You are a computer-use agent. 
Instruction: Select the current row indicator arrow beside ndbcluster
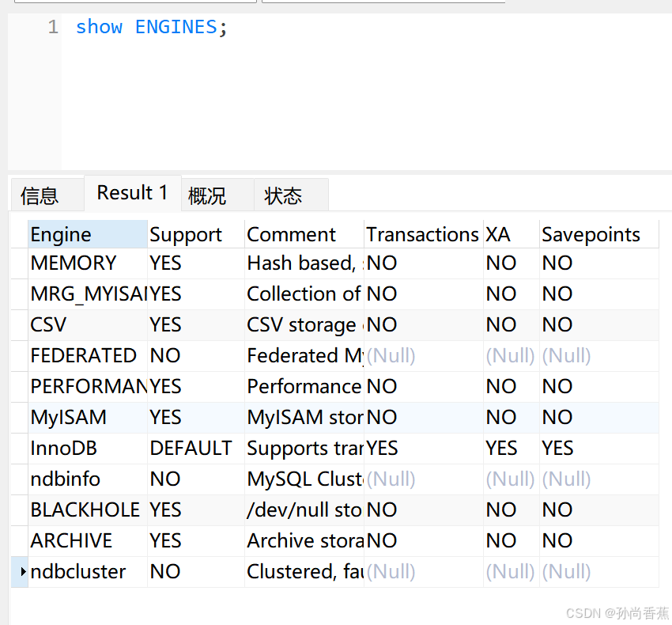point(23,571)
